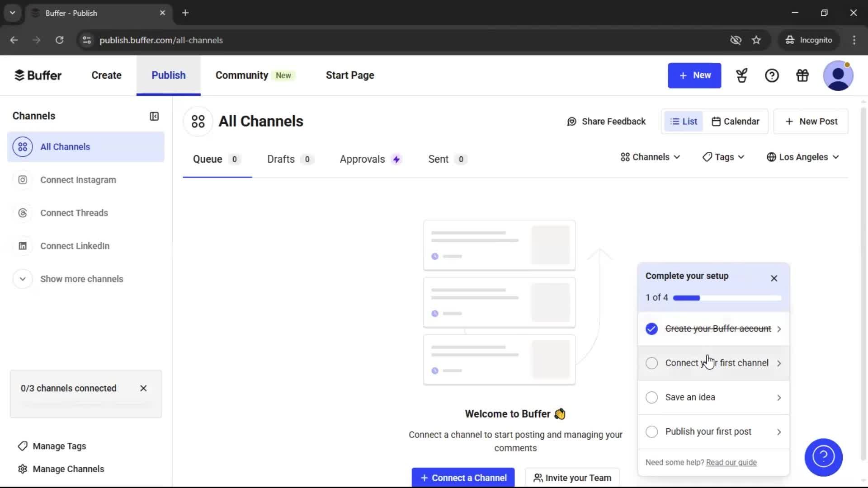The height and width of the screenshot is (488, 868).
Task: Check the Save an idea step circle
Action: click(x=651, y=397)
